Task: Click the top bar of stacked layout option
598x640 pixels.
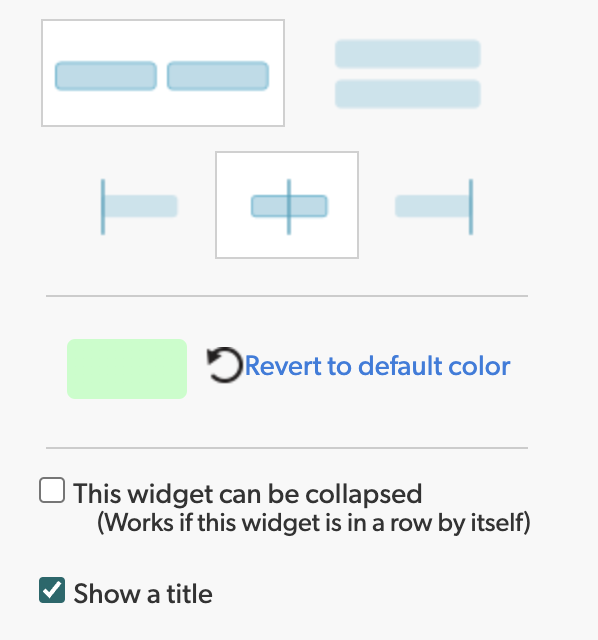Action: point(407,54)
